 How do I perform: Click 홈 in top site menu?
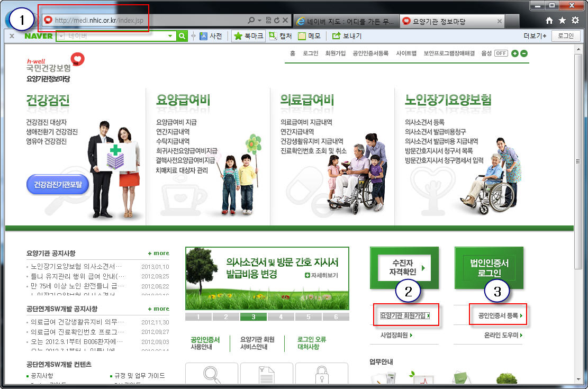coord(293,53)
